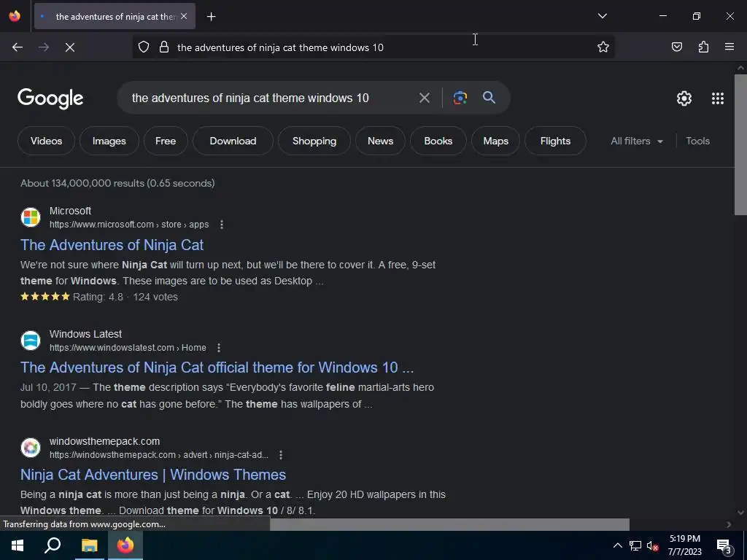Open more options for Windows Latest result

(x=219, y=348)
